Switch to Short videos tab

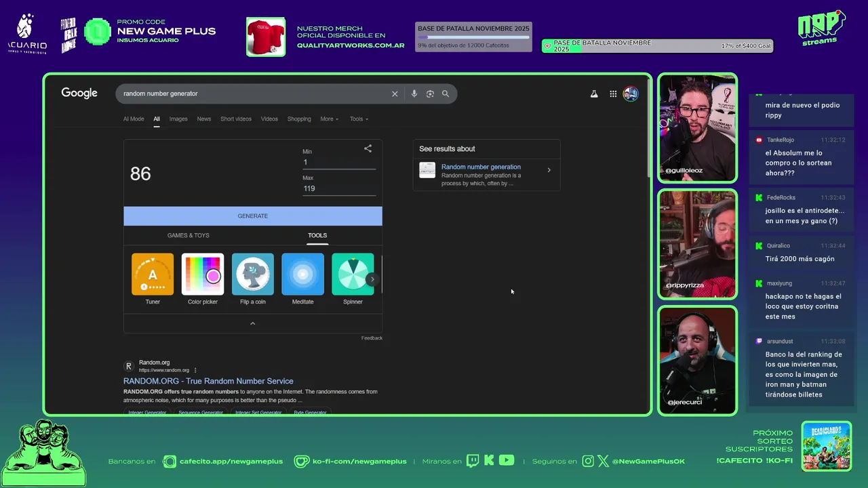236,119
